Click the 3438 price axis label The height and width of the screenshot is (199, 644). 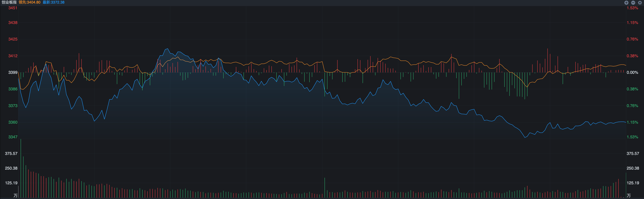13,22
